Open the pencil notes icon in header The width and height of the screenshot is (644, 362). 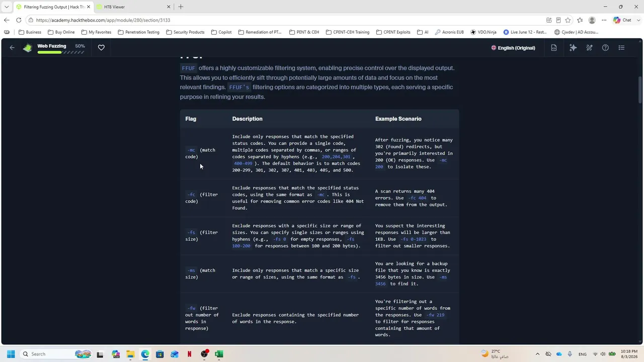click(x=589, y=48)
